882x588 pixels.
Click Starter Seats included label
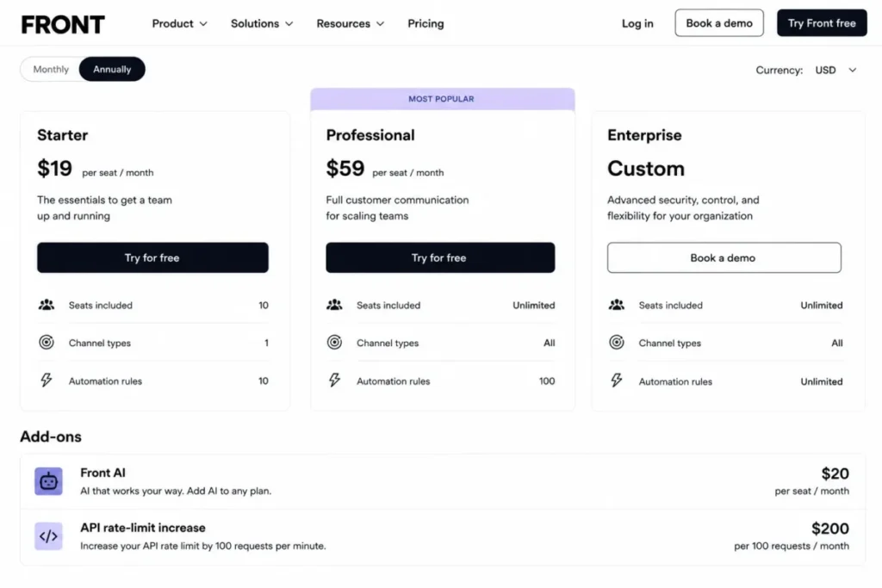click(101, 306)
